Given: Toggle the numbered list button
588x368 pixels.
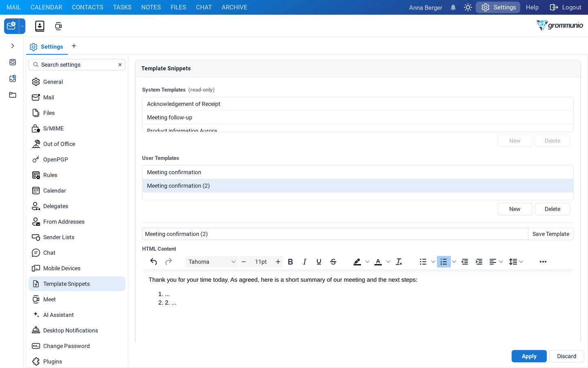Looking at the screenshot, I should pyautogui.click(x=444, y=262).
